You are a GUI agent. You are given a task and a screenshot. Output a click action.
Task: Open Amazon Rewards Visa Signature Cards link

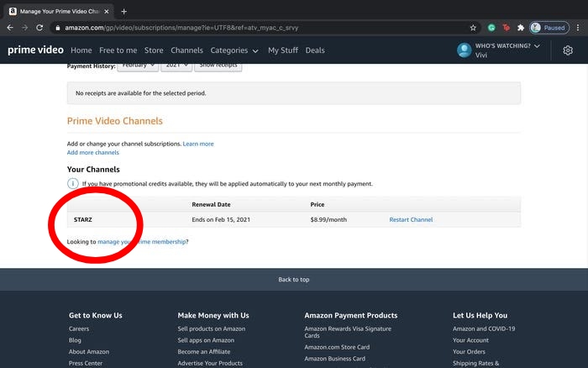pyautogui.click(x=348, y=332)
